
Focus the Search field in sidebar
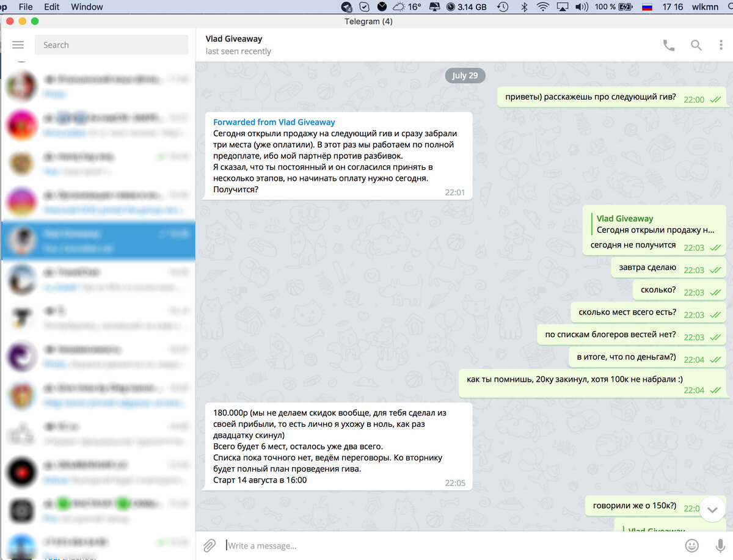[x=111, y=45]
